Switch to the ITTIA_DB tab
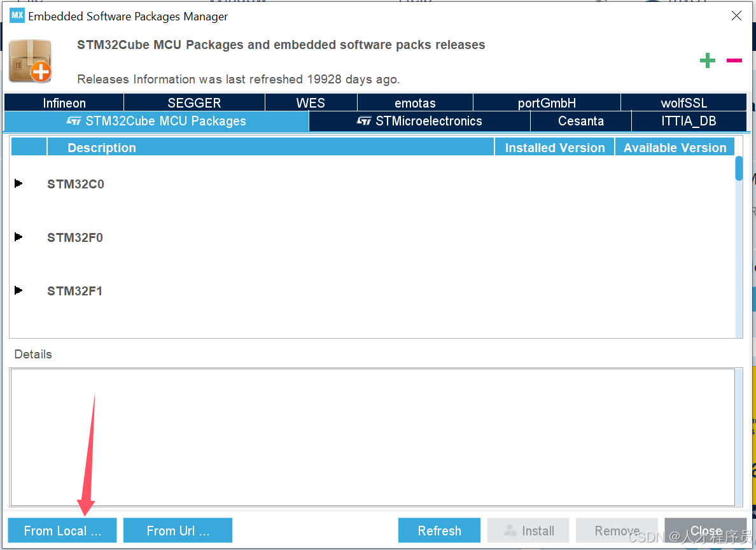 coord(689,121)
